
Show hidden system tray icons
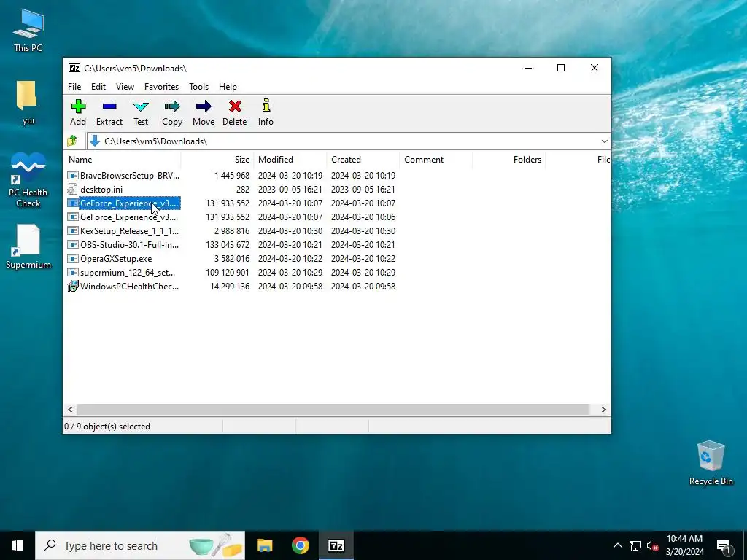(617, 545)
